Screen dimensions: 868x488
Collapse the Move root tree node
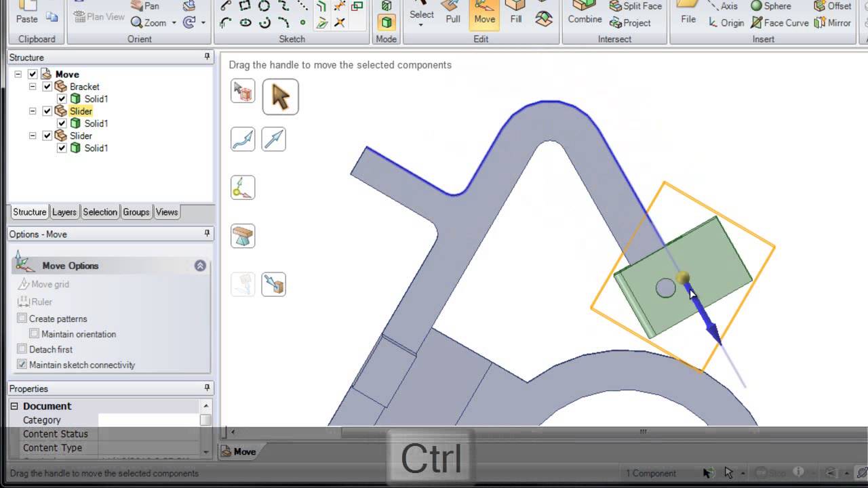pos(18,75)
